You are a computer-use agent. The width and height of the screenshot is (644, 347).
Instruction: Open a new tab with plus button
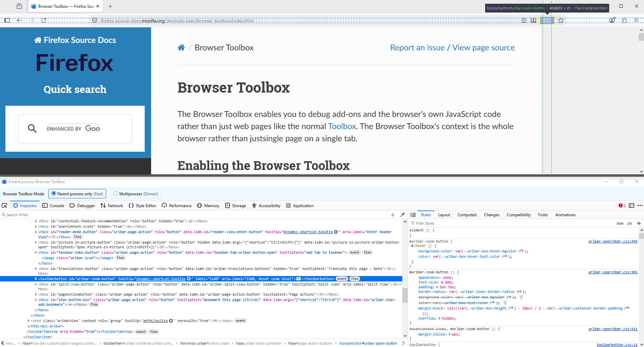110,6
